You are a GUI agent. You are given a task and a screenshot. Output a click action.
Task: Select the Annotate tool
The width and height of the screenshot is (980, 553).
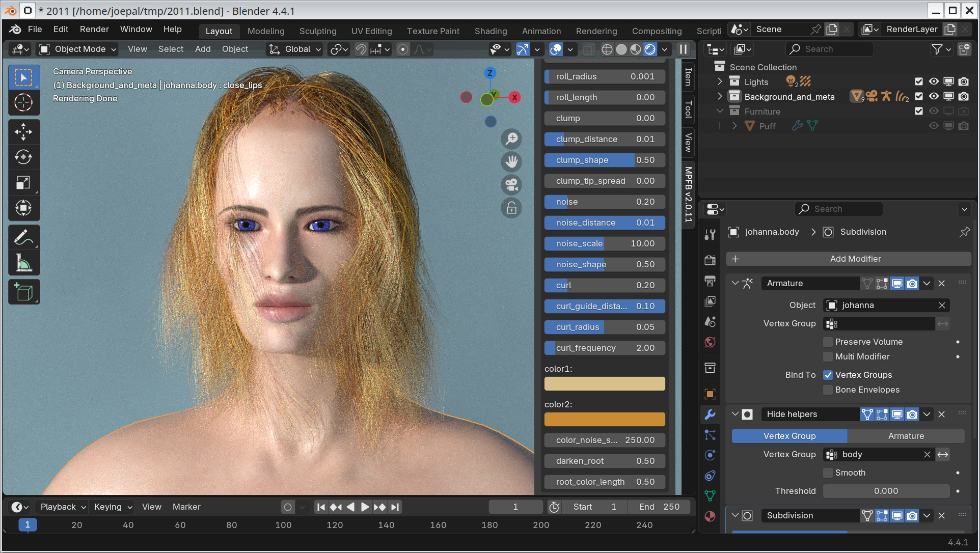[x=23, y=237]
